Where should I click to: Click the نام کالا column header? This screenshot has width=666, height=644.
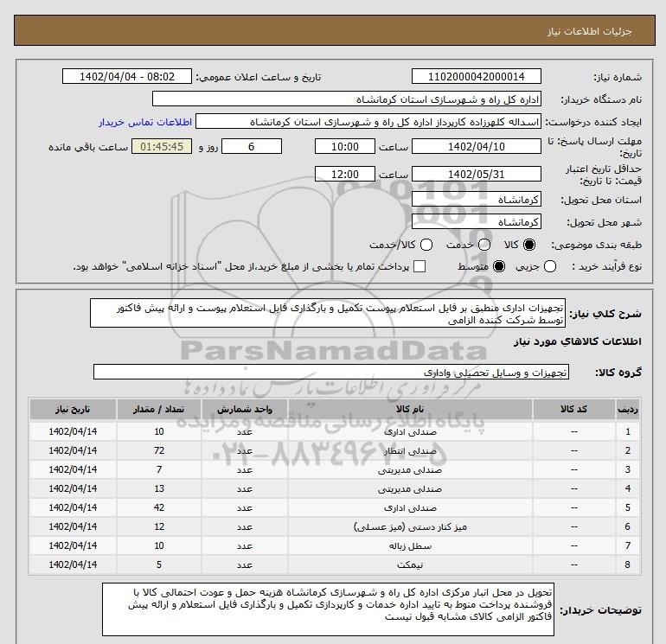point(410,409)
